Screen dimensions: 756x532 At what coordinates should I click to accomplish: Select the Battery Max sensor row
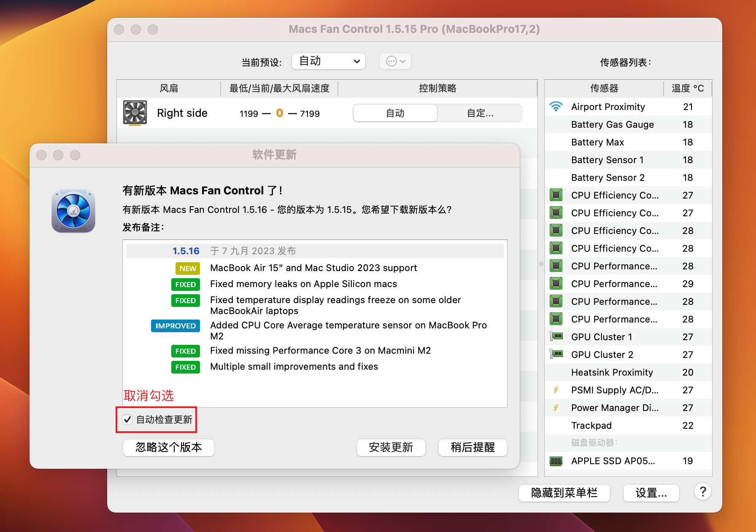(628, 142)
